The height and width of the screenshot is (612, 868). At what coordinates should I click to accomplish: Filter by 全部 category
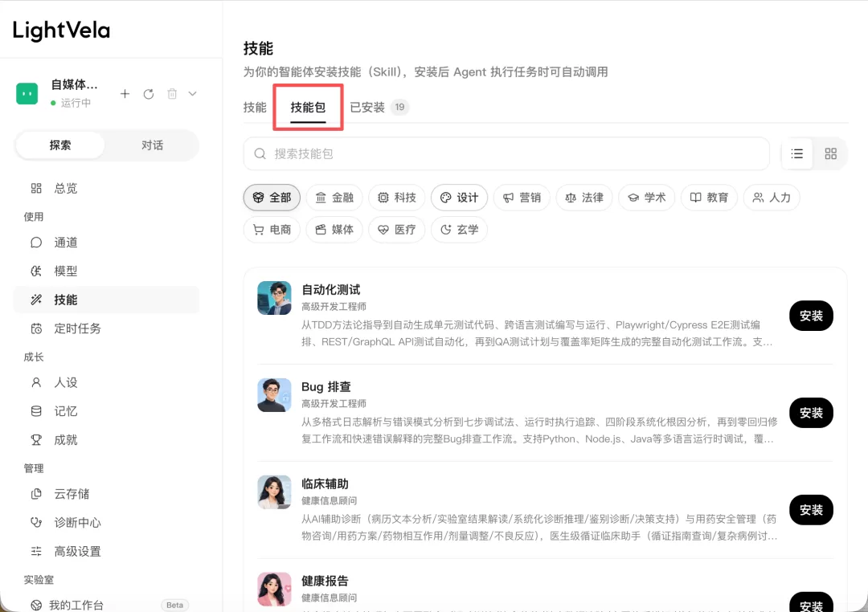pos(272,198)
